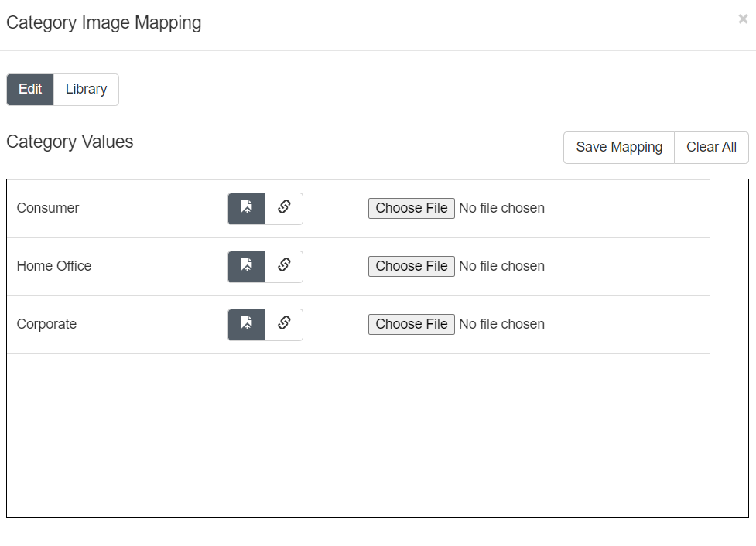Screen dimensions: 756x546
Task: Choose a file for Corporate category
Action: pos(411,324)
